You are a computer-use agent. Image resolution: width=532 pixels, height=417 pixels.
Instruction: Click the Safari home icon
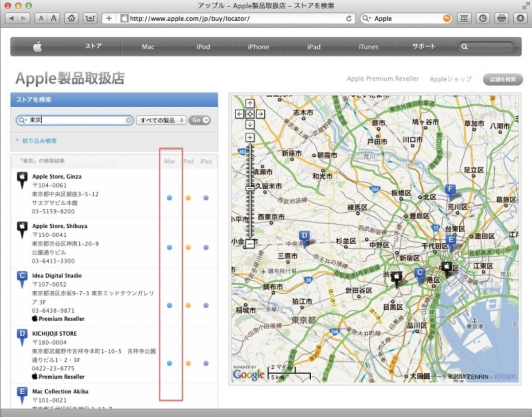[x=71, y=19]
